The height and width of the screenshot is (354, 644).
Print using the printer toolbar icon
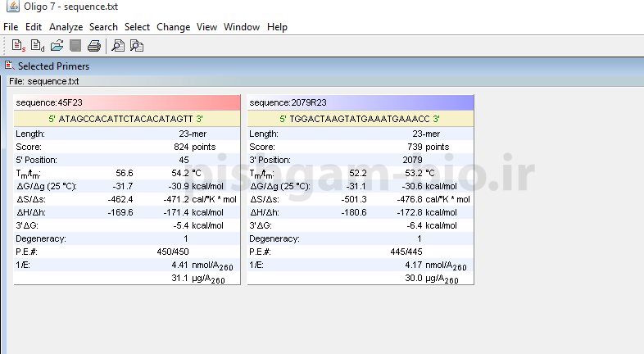tap(94, 46)
